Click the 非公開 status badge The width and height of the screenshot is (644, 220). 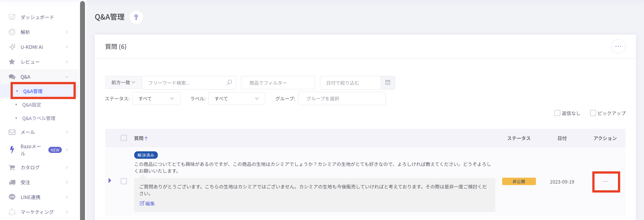(519, 181)
